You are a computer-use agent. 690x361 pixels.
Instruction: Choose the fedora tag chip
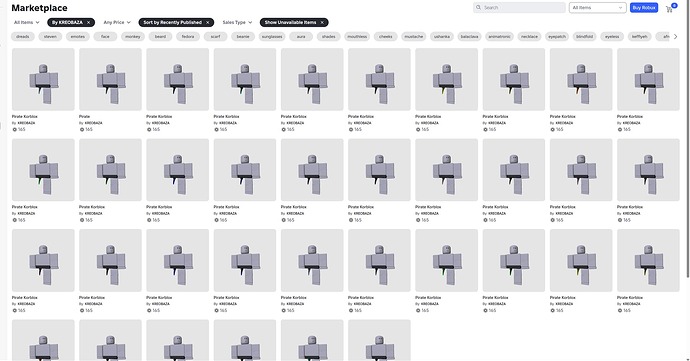188,37
